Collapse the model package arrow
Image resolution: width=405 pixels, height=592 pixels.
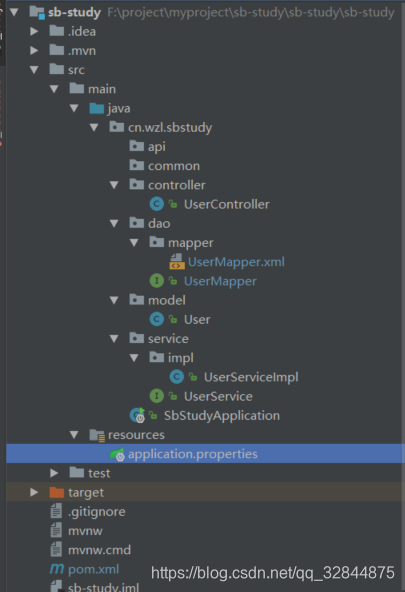(114, 300)
